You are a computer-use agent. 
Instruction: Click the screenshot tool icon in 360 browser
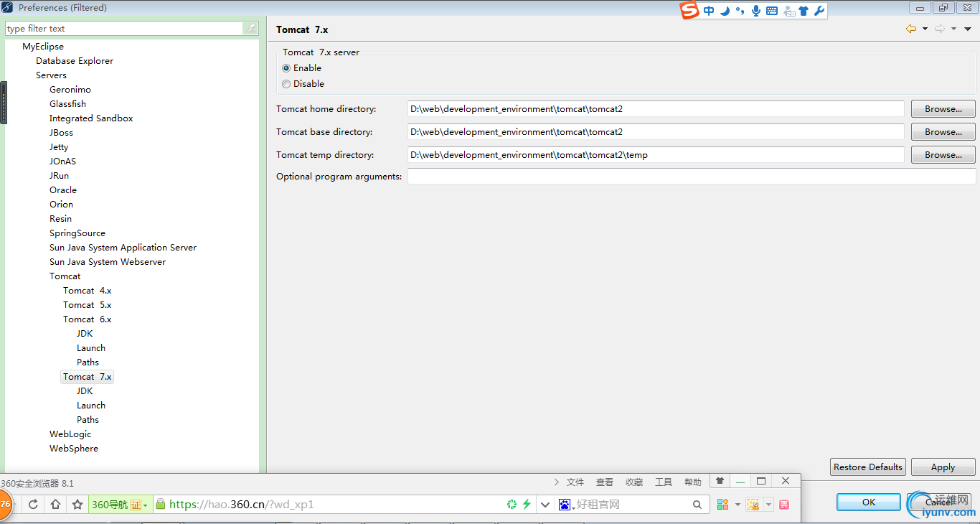tap(753, 505)
